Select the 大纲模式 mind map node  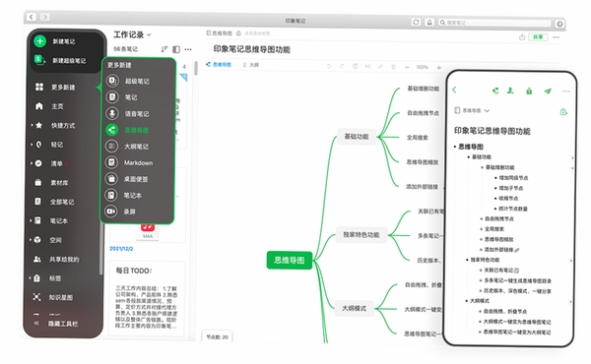(x=354, y=308)
